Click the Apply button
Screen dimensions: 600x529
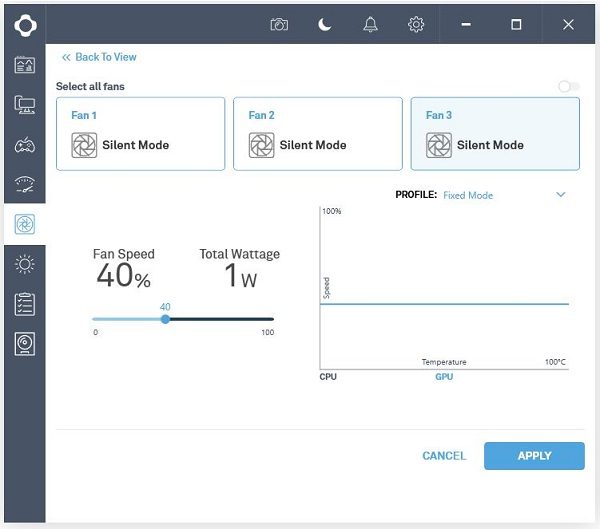pos(534,456)
